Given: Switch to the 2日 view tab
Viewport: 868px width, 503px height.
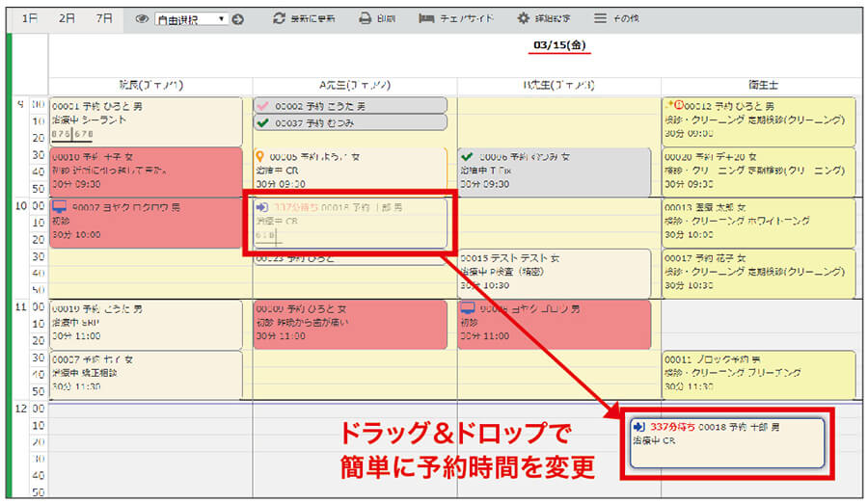Looking at the screenshot, I should (67, 18).
